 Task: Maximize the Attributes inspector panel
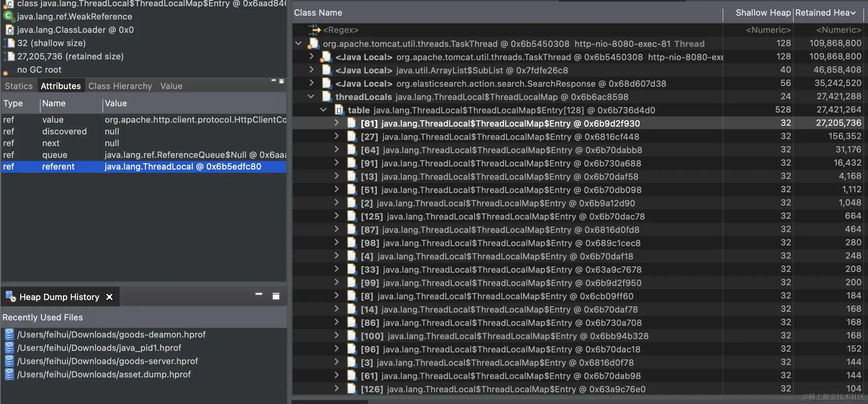(282, 81)
